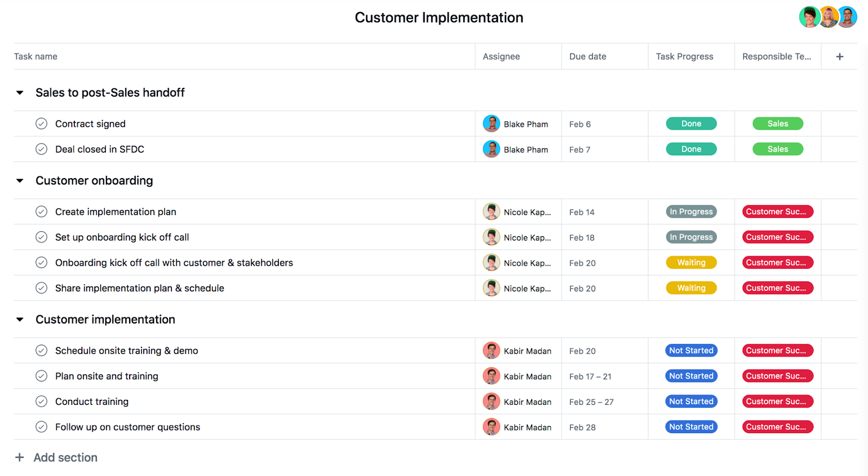Click the Task Progress column header
Image resolution: width=868 pixels, height=476 pixels.
pos(684,56)
